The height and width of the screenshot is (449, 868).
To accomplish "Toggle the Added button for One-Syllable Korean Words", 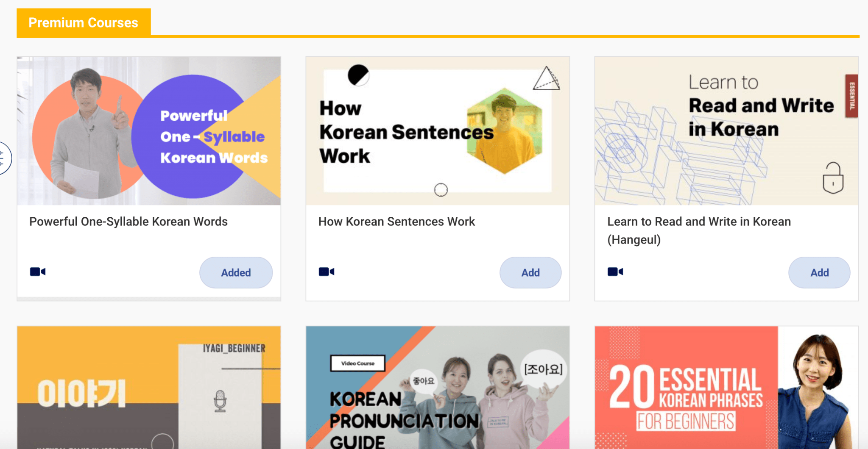I will (x=236, y=272).
